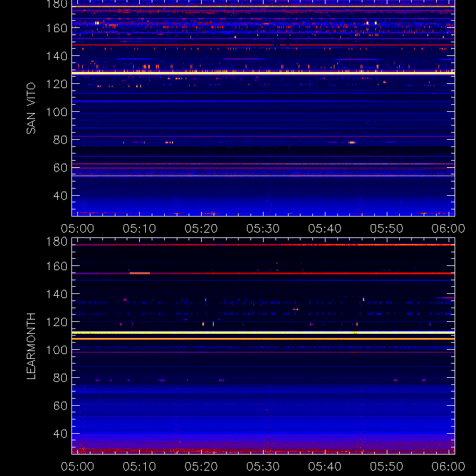Click 05:50 time label under LEARMONTH plot
Viewport: 476px width, 476px height.
tap(387, 466)
